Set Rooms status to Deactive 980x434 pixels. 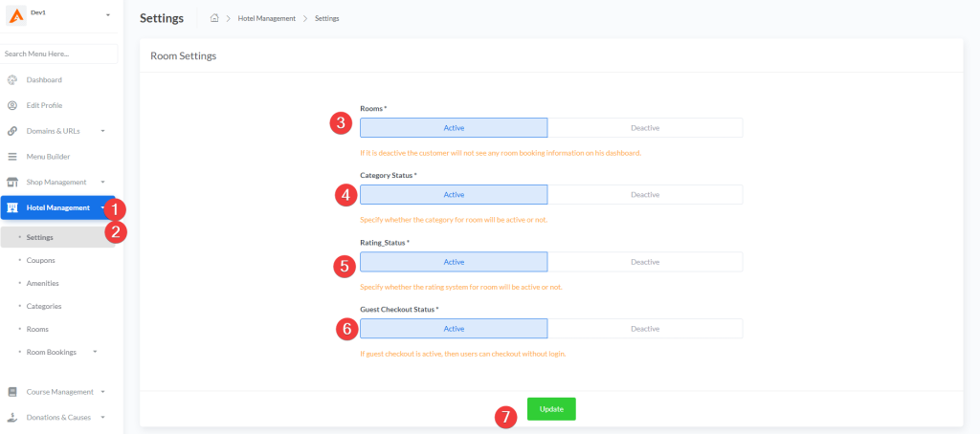point(644,128)
